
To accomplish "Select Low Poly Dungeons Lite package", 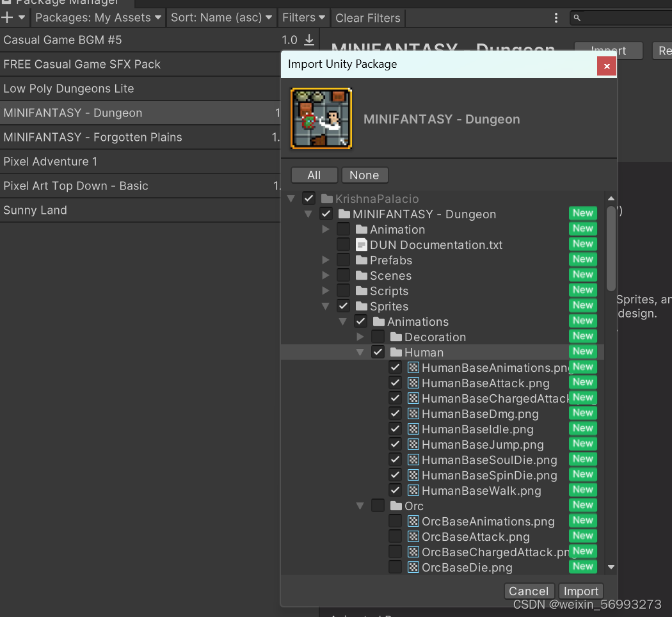I will (140, 89).
